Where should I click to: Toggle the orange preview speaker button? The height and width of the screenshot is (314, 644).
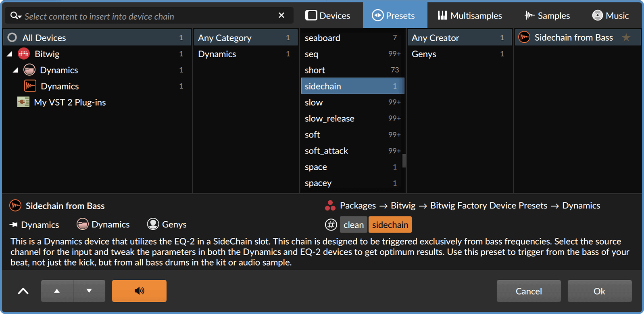coord(139,291)
